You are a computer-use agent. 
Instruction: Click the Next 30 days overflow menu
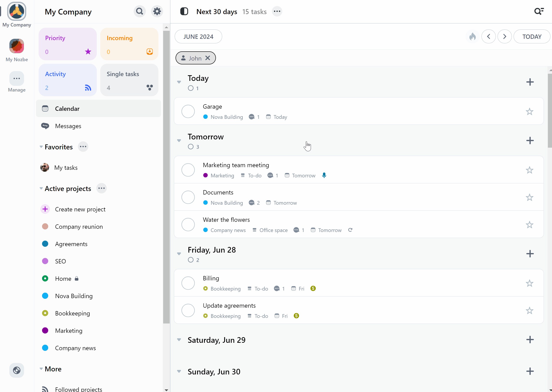pos(277,11)
